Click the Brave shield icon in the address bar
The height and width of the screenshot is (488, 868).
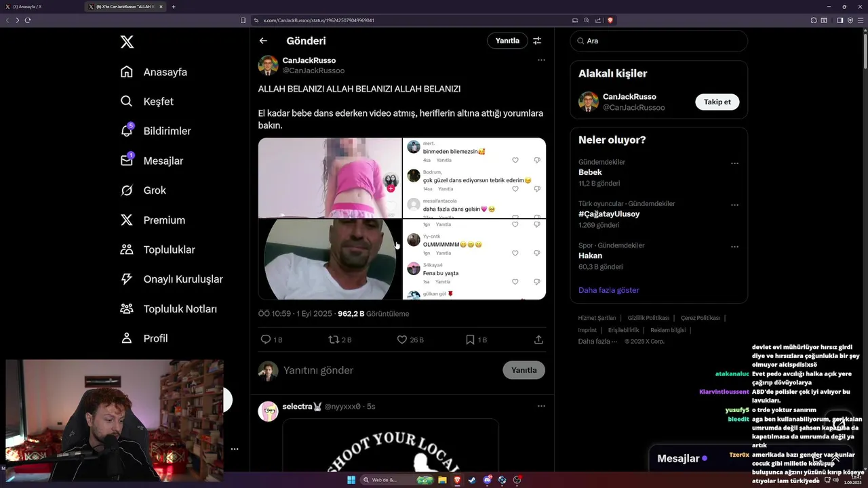tap(610, 20)
